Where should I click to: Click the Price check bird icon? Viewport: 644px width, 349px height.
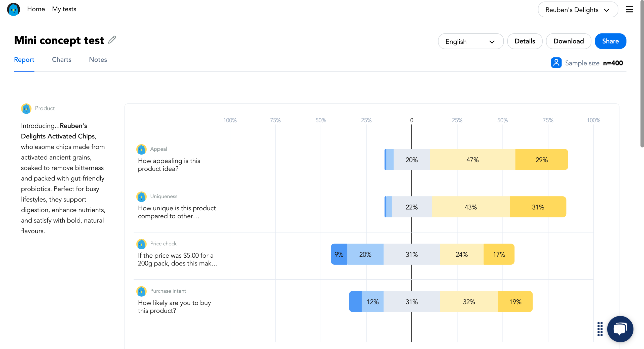[141, 244]
